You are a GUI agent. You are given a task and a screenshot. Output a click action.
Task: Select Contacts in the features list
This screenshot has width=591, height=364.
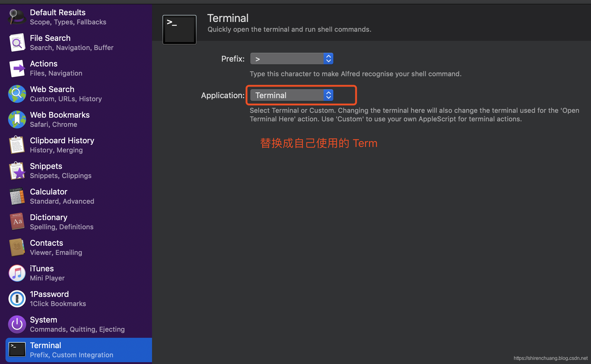[x=79, y=247]
